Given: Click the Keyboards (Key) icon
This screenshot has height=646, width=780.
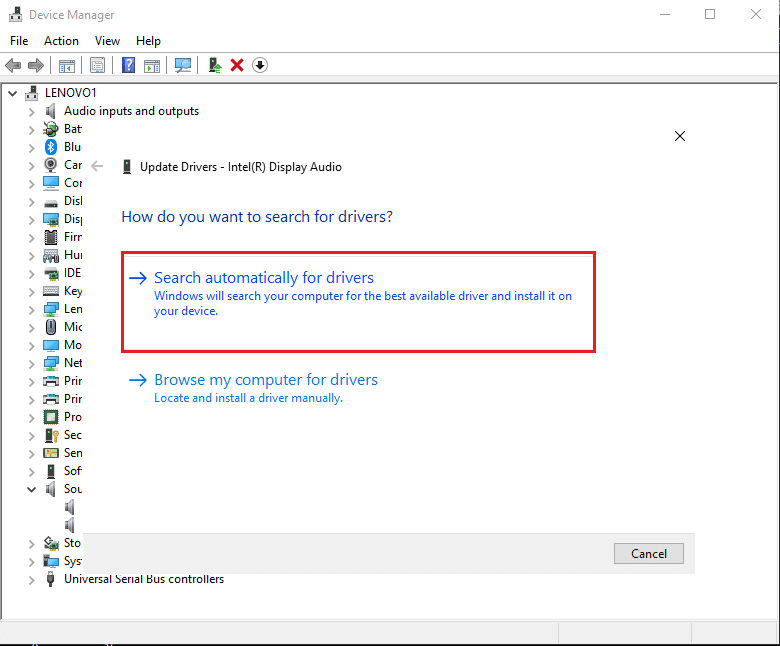Looking at the screenshot, I should click(51, 291).
